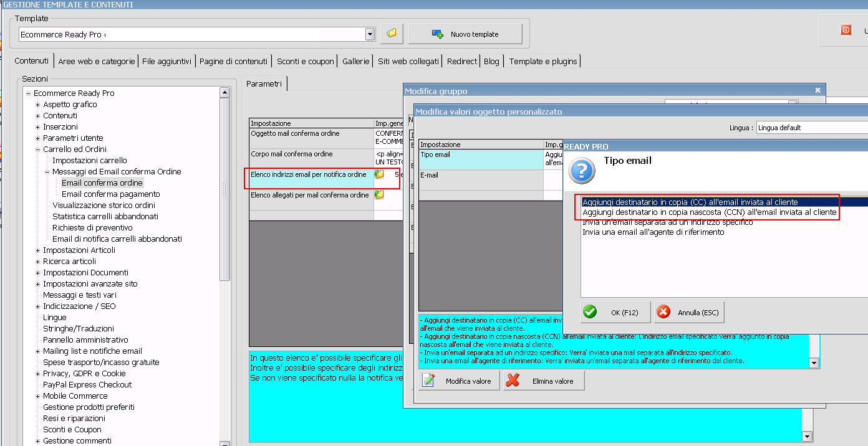868x446 pixels.
Task: Select Email conferma pagamento tree item
Action: coord(111,194)
